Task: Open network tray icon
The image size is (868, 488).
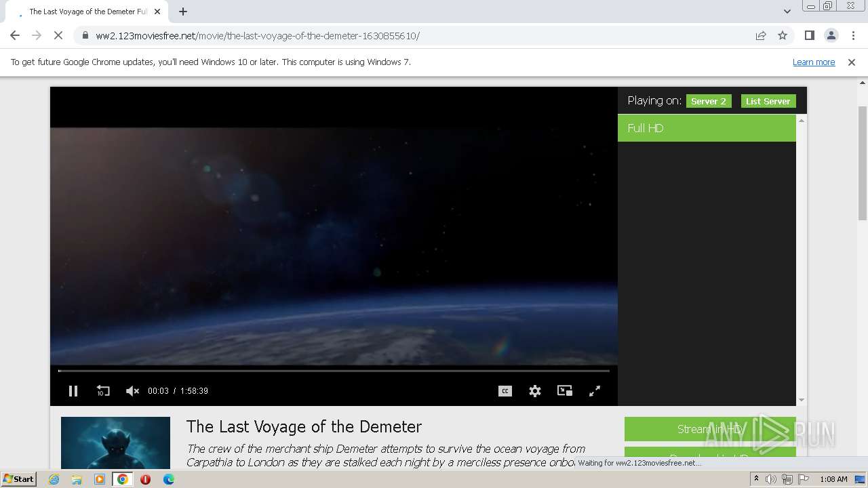Action: click(787, 479)
